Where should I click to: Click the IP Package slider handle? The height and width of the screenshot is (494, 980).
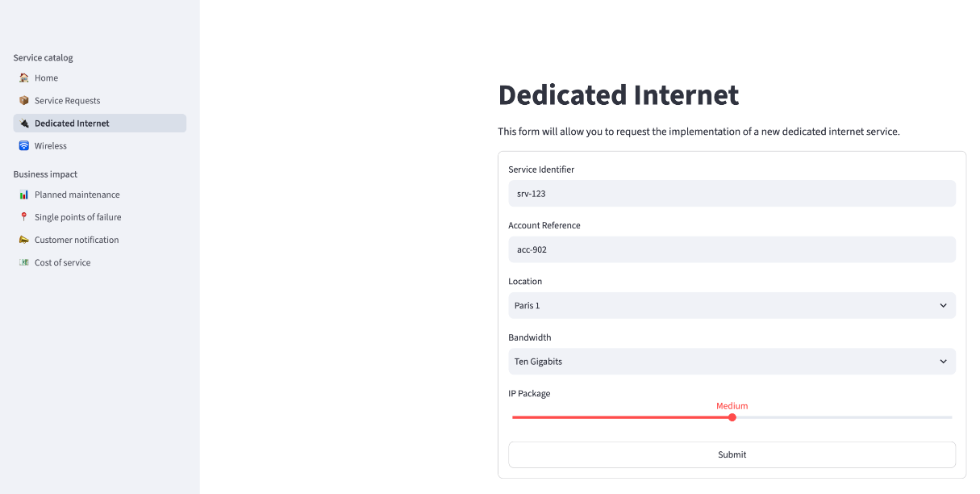coord(732,417)
